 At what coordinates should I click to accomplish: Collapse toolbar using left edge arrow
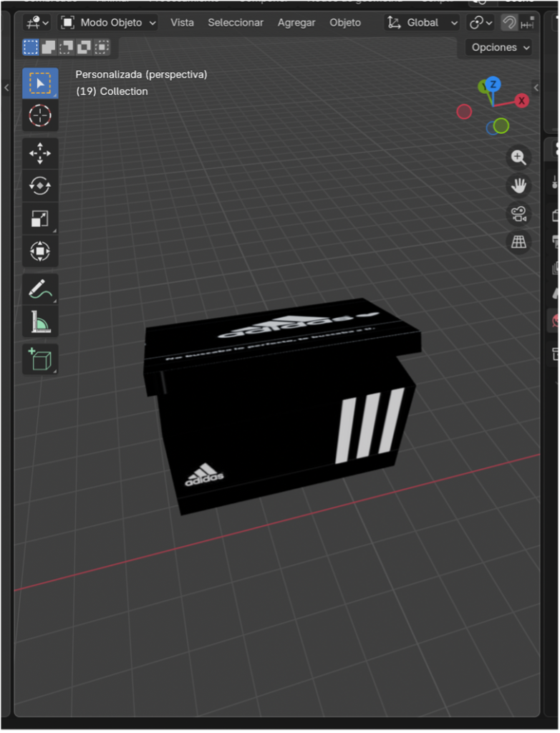click(x=6, y=87)
